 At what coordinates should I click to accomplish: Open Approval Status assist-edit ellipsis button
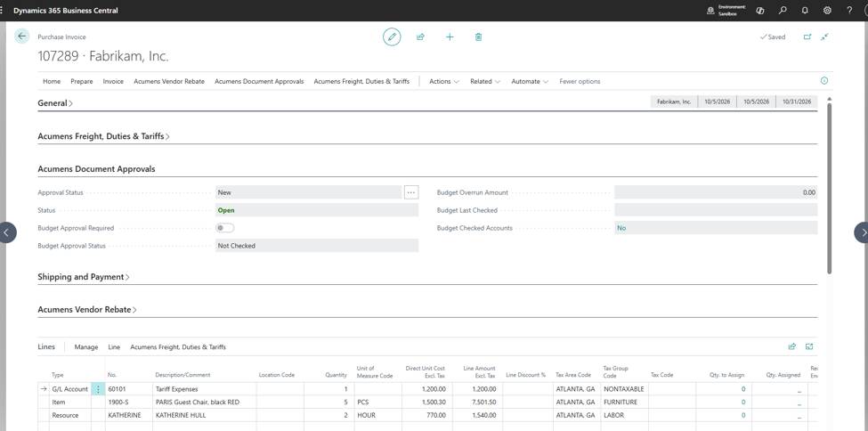[x=411, y=192]
